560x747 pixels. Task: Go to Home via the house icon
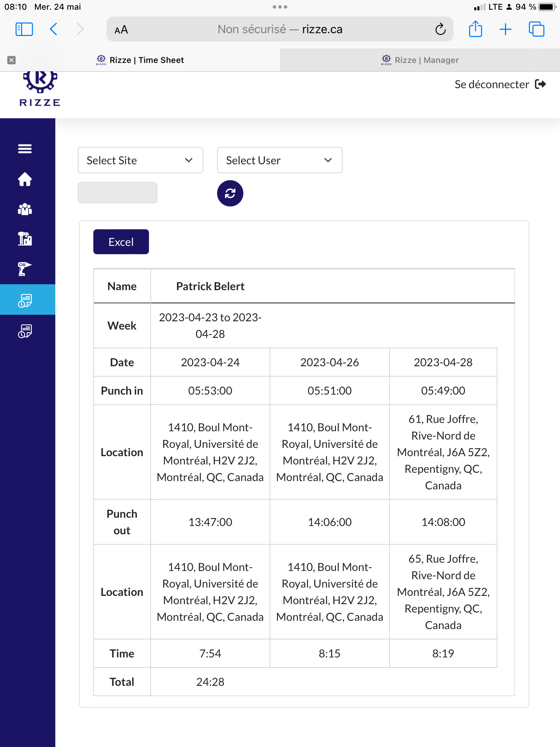pos(25,179)
